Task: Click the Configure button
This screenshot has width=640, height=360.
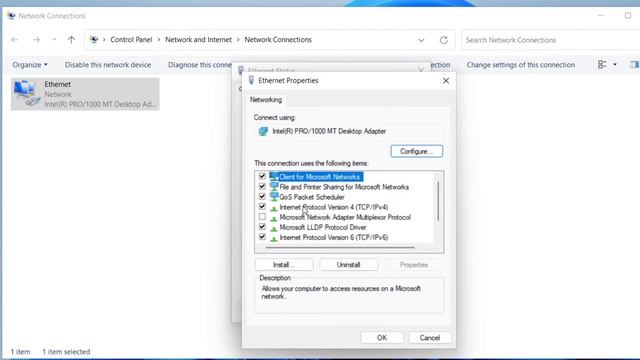Action: [416, 151]
